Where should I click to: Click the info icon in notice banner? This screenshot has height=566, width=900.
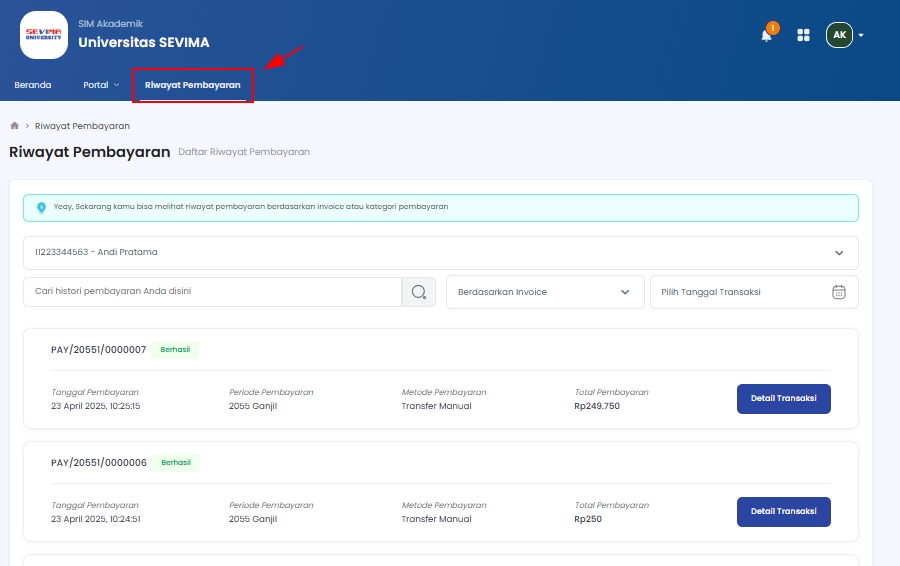(x=41, y=207)
